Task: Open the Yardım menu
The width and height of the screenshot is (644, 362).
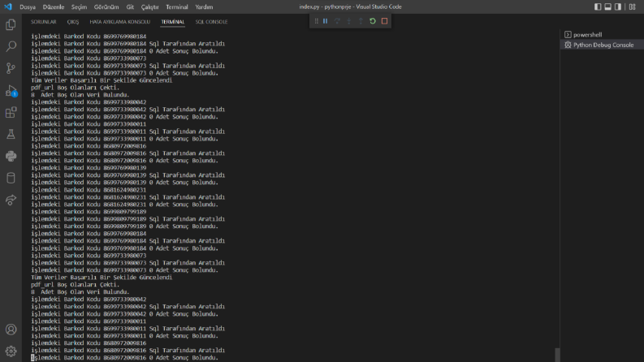Action: tap(204, 7)
